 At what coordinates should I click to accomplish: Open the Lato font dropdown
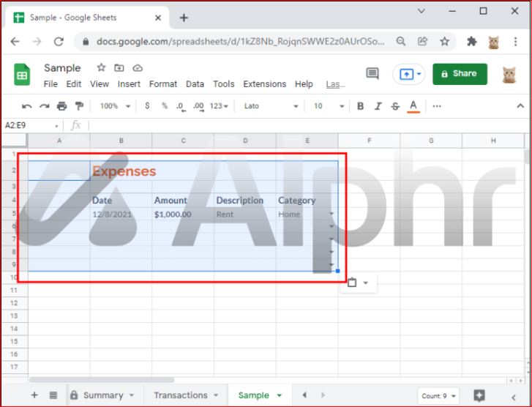click(271, 106)
